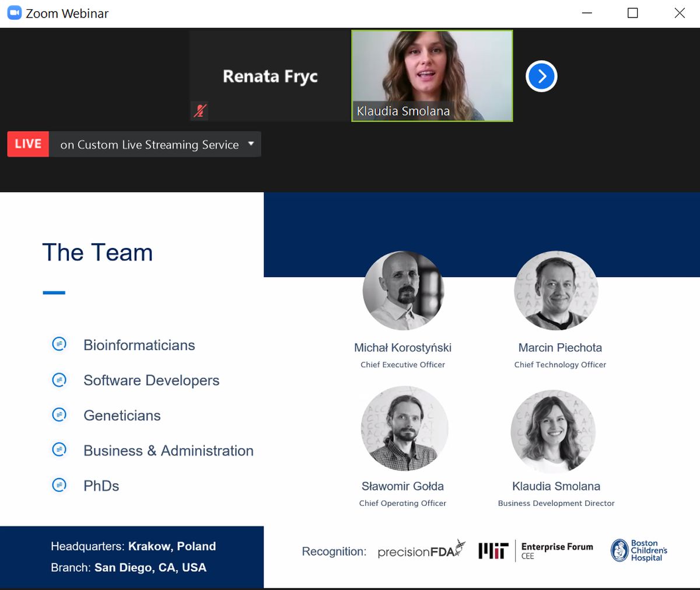This screenshot has width=700, height=590.
Task: Minimize the Zoom Webinar window
Action: pyautogui.click(x=587, y=13)
